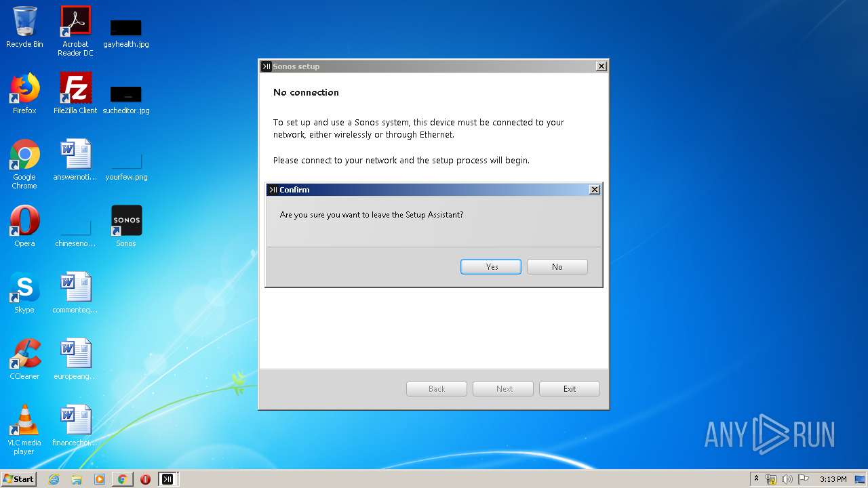868x488 pixels.
Task: Open the Windows Start menu
Action: coord(18,479)
